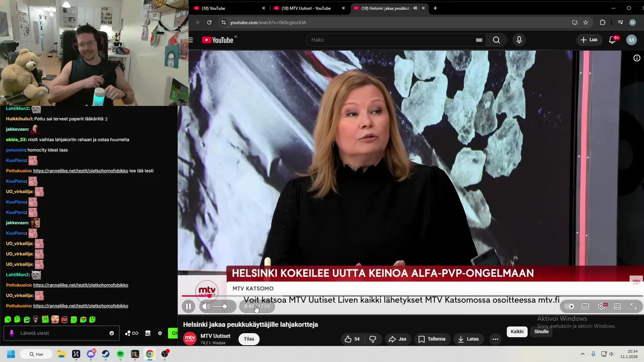Open channel points infinity icon
Screen dimensions: 644x362
click(x=131, y=333)
